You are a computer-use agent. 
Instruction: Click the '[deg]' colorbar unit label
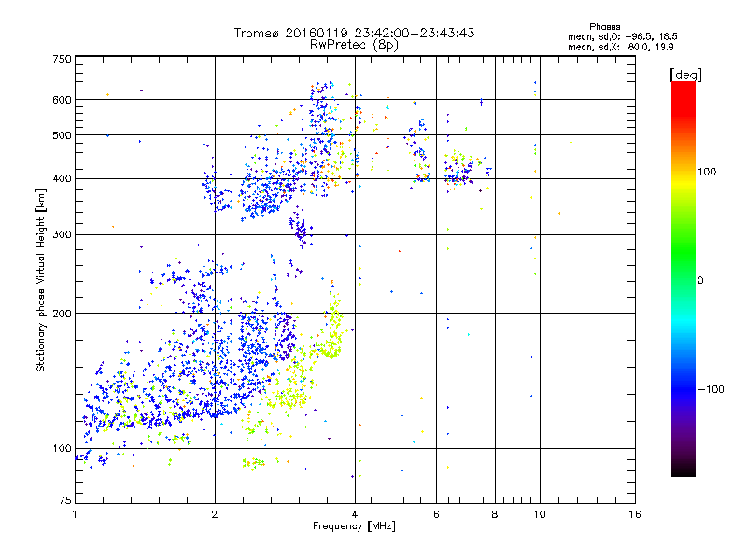tap(685, 75)
